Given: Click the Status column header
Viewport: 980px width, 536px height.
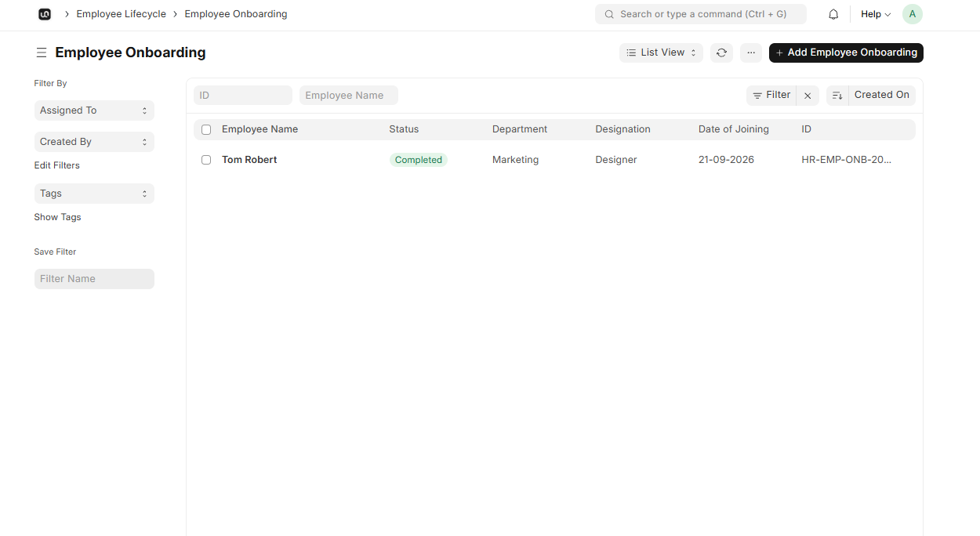Looking at the screenshot, I should (404, 129).
